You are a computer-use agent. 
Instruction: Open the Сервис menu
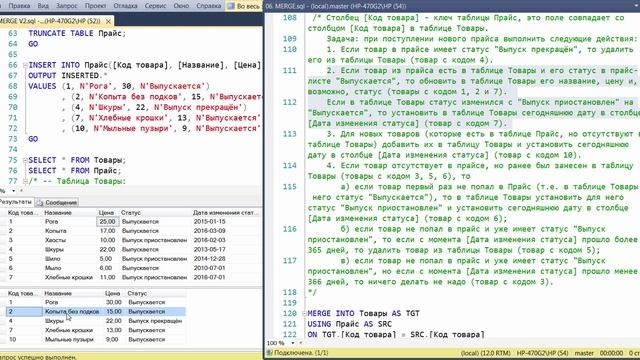pos(155,6)
